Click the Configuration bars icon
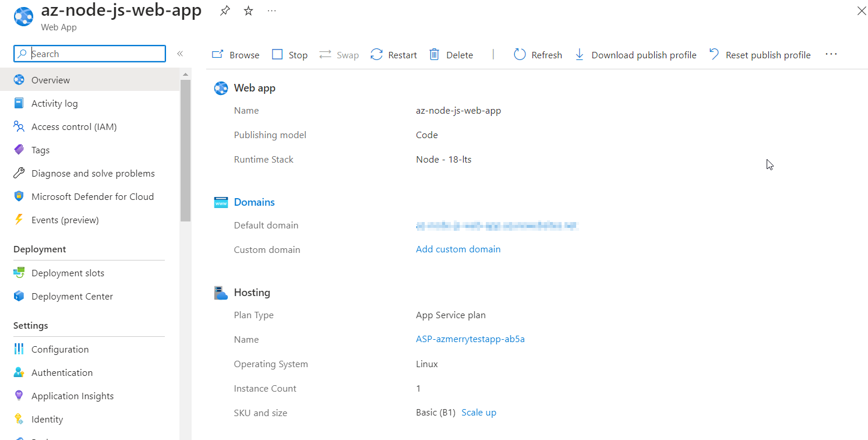Viewport: 868px width, 440px height. pos(19,349)
